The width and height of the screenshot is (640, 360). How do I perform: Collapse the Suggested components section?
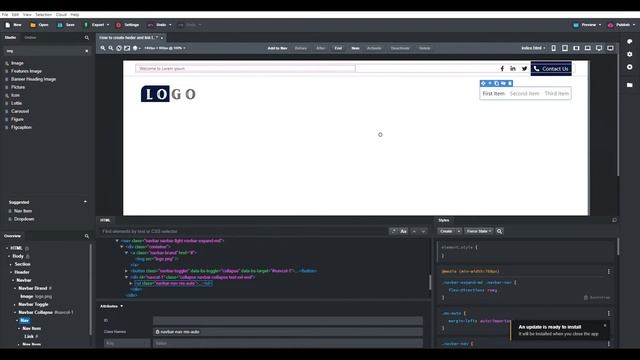click(x=85, y=202)
